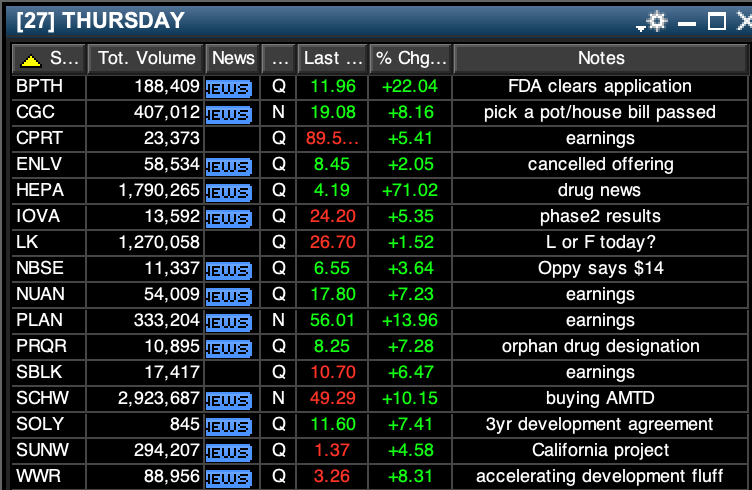Open the NEWS icon for PLAN
This screenshot has width=752, height=490.
pos(229,322)
